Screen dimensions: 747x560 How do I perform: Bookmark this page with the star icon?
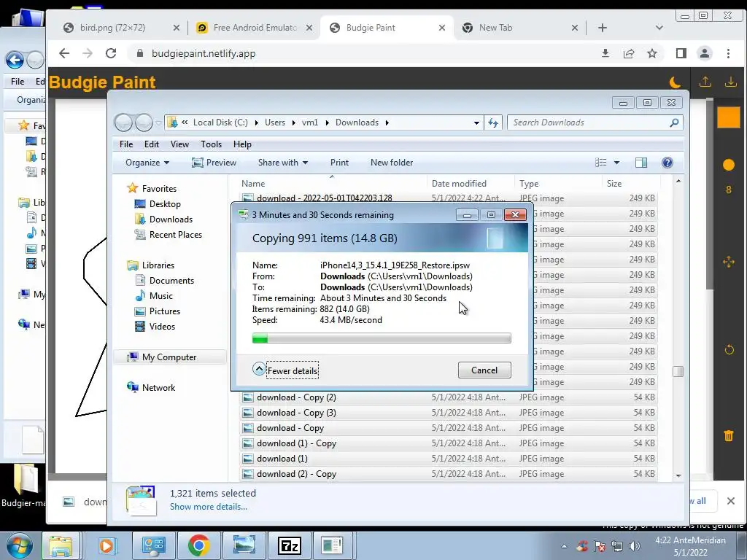(x=651, y=53)
